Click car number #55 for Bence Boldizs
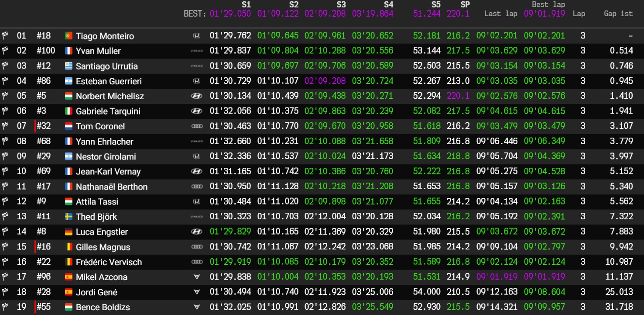The width and height of the screenshot is (644, 315). 44,307
